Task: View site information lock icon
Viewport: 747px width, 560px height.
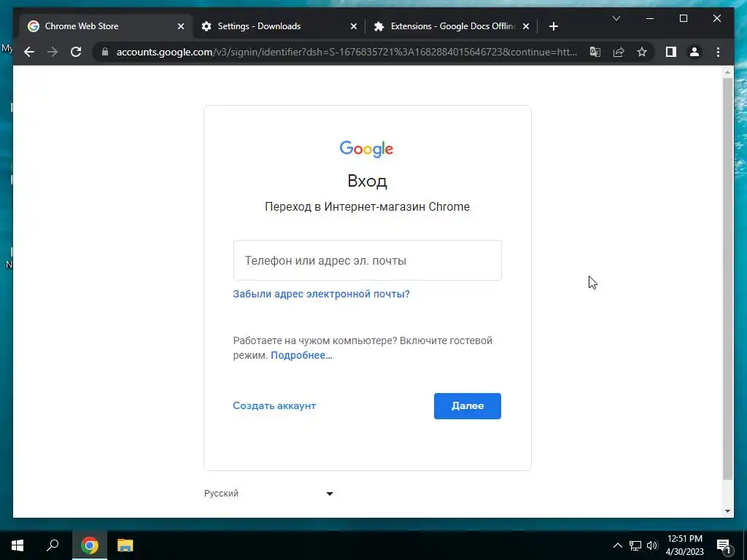Action: point(105,52)
